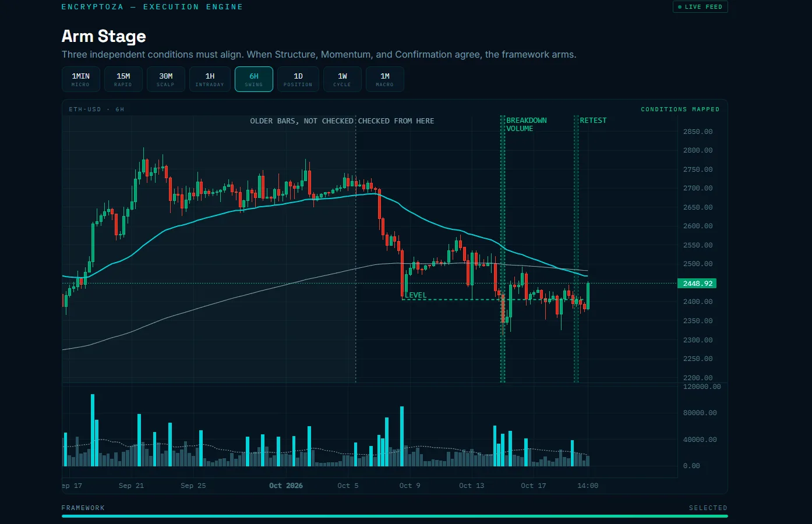The width and height of the screenshot is (812, 524).
Task: Click the ETH-USD · 6H chart symbol label
Action: 97,109
